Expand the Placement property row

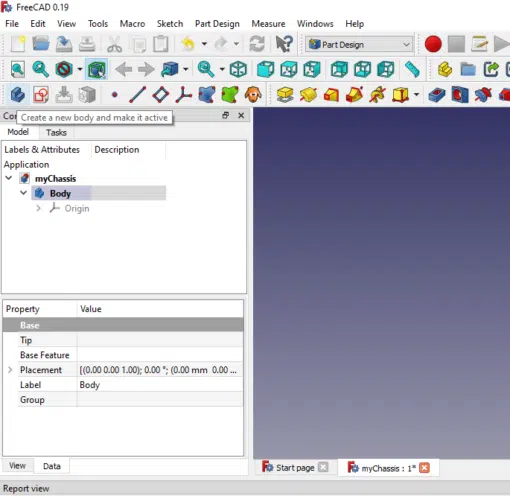click(x=10, y=370)
